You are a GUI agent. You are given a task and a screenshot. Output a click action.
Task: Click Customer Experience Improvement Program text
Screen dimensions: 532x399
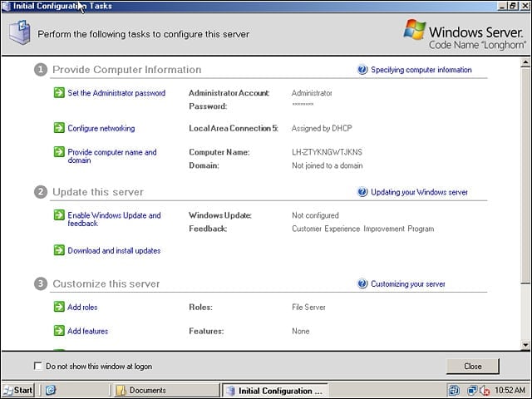362,229
